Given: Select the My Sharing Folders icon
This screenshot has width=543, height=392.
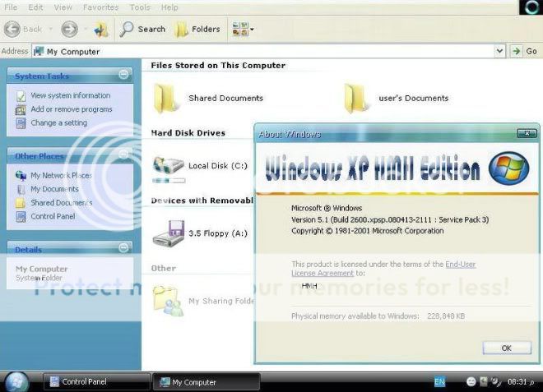Looking at the screenshot, I should tap(169, 301).
